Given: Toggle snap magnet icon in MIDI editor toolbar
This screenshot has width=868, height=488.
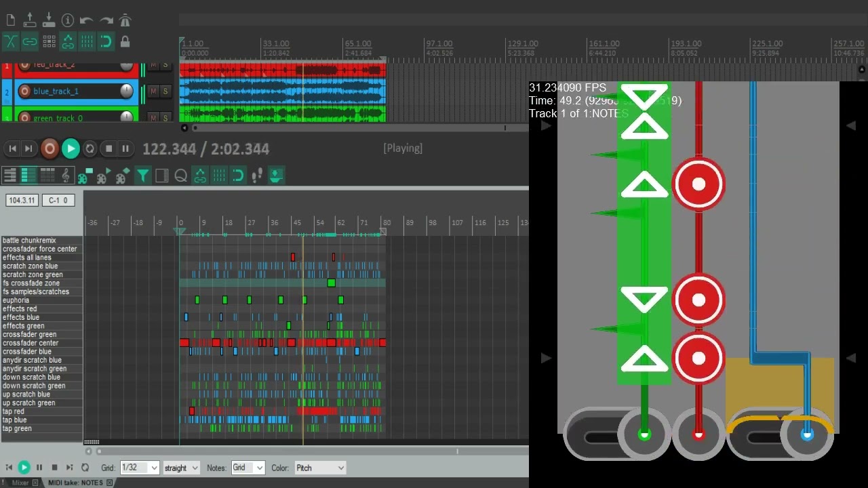Looking at the screenshot, I should point(237,176).
